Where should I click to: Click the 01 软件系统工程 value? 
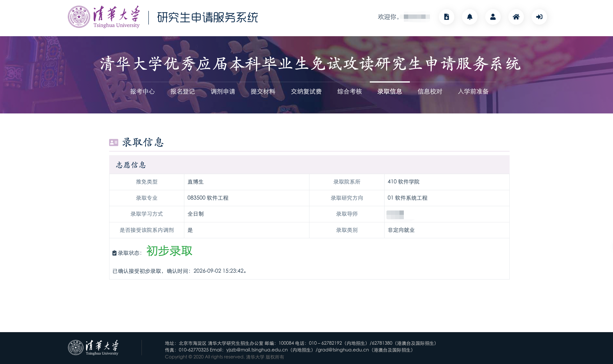pos(407,198)
